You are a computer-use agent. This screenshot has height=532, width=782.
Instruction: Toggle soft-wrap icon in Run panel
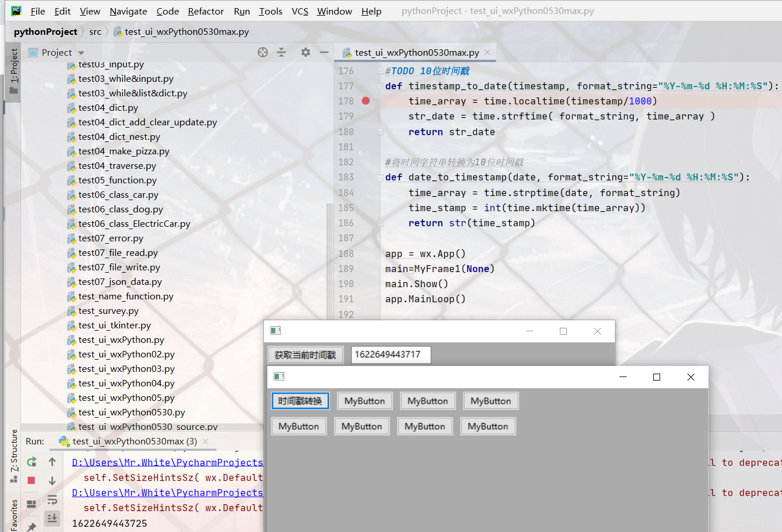coord(52,500)
